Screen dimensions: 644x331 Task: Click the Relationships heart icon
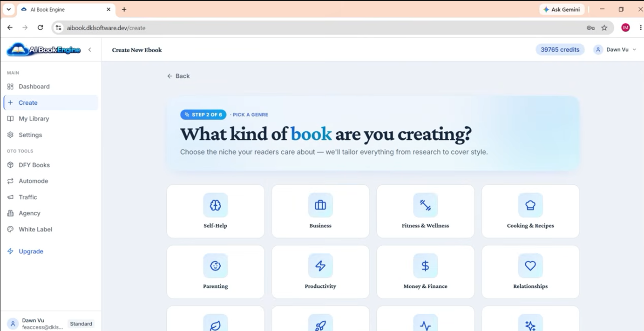[x=530, y=266]
